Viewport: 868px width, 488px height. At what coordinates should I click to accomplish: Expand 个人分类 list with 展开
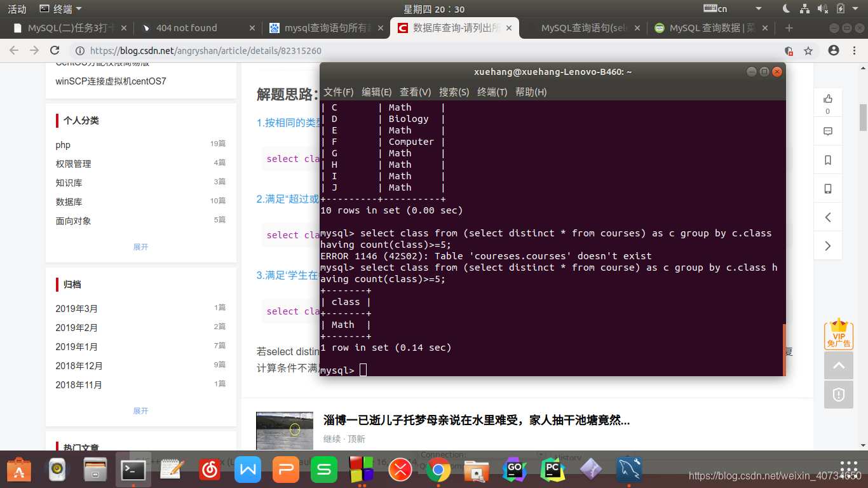click(x=140, y=247)
